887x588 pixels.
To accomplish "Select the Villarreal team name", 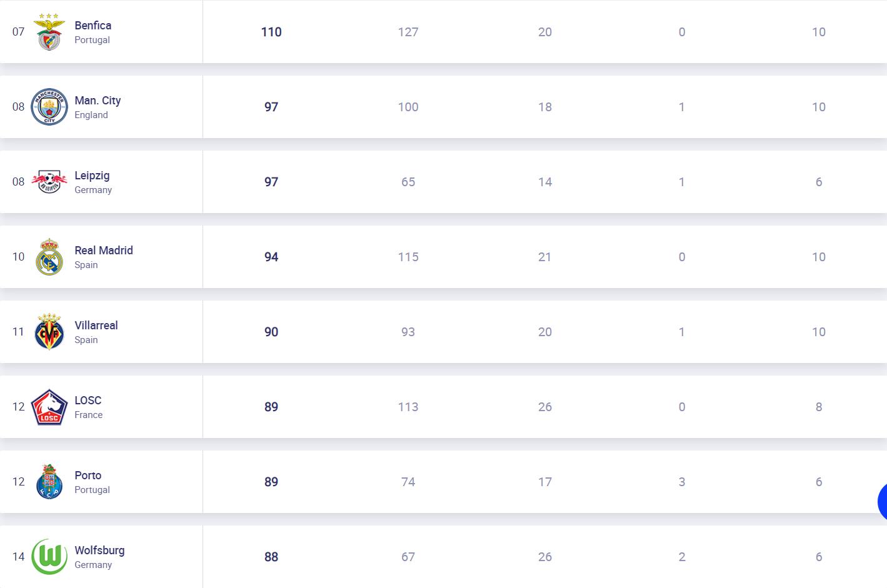I will (96, 326).
